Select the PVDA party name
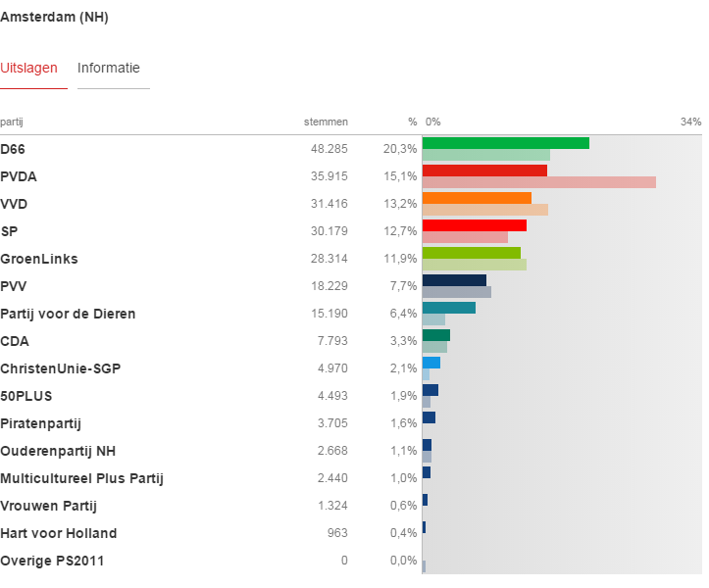The height and width of the screenshot is (588, 709). [x=19, y=176]
